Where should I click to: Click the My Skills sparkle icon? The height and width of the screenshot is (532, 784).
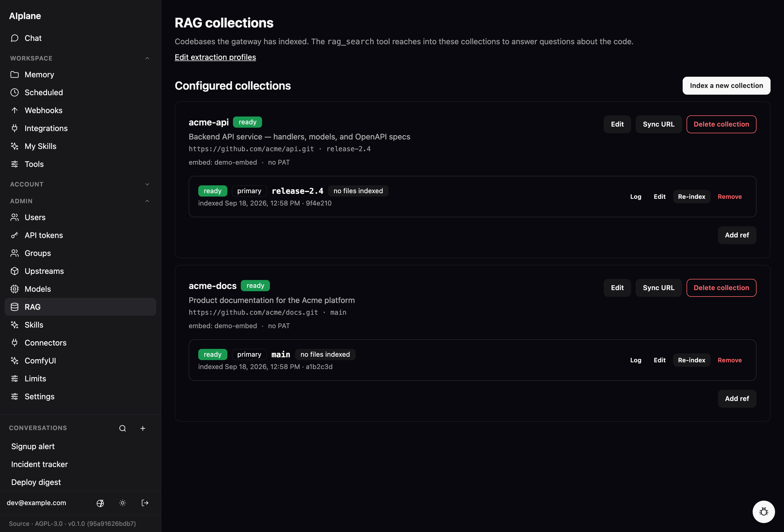click(x=15, y=146)
